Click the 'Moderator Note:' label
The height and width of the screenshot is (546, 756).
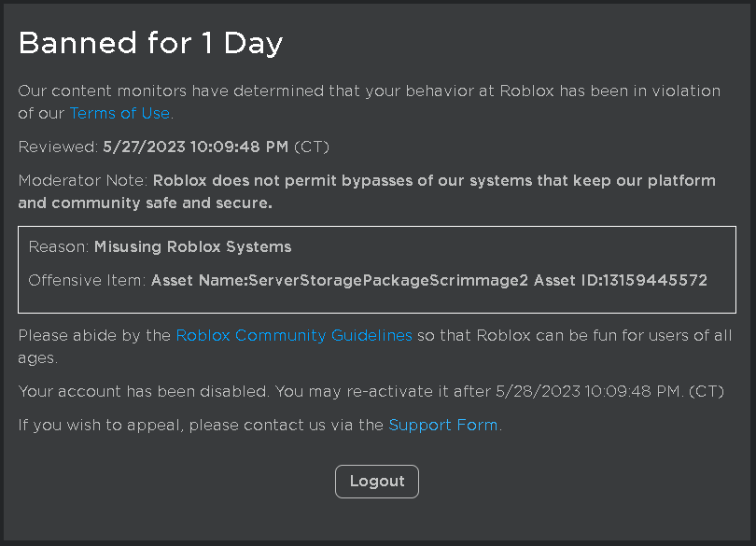(x=82, y=180)
